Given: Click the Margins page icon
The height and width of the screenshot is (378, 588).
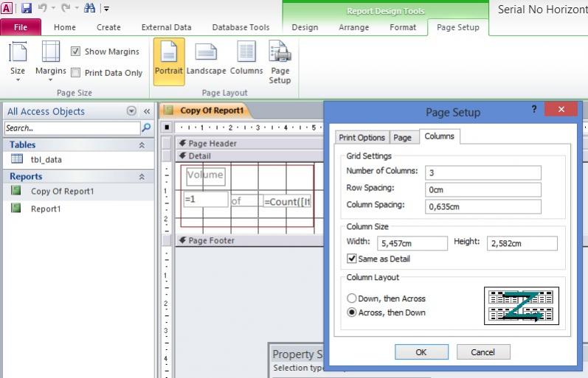Looking at the screenshot, I should point(51,52).
